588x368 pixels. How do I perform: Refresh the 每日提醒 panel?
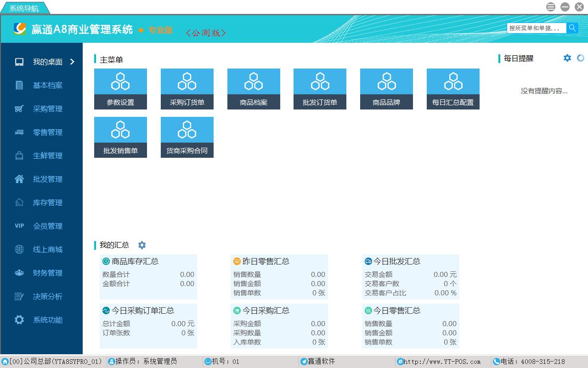tap(581, 58)
